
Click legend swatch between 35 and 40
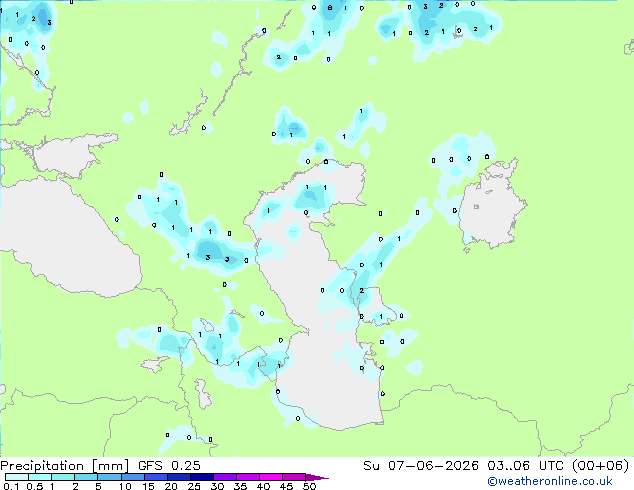(x=248, y=477)
